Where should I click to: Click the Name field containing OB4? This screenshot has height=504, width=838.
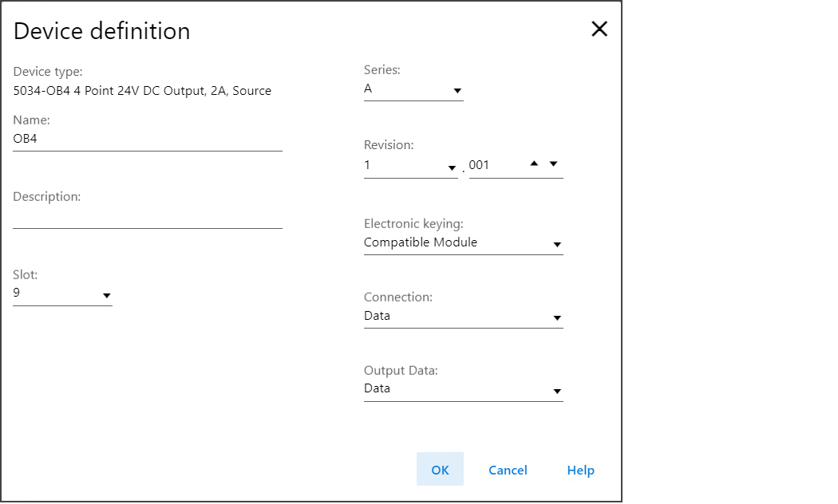click(x=148, y=139)
